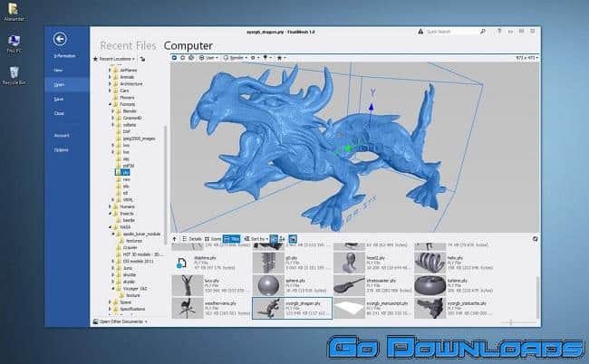Screen dimensions: 589x364
Task: Expand the Animals folder in tree
Action: pos(112,76)
